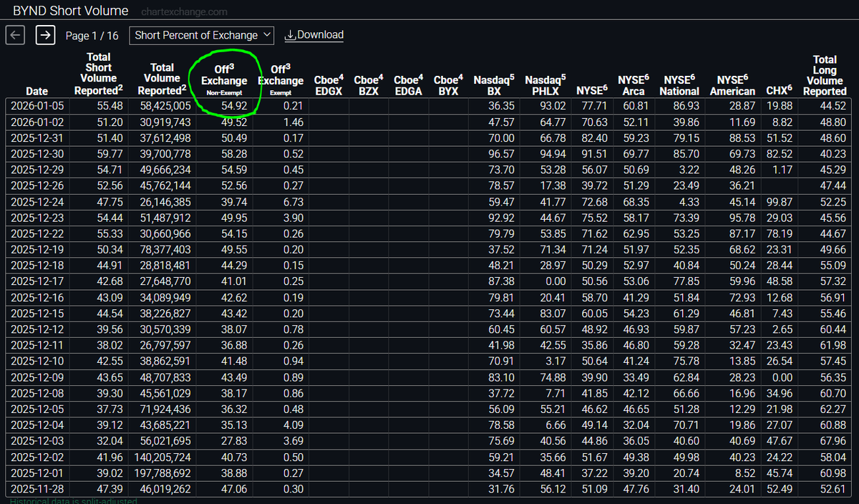Image resolution: width=859 pixels, height=504 pixels.
Task: Click NYSE National column header
Action: 679,85
